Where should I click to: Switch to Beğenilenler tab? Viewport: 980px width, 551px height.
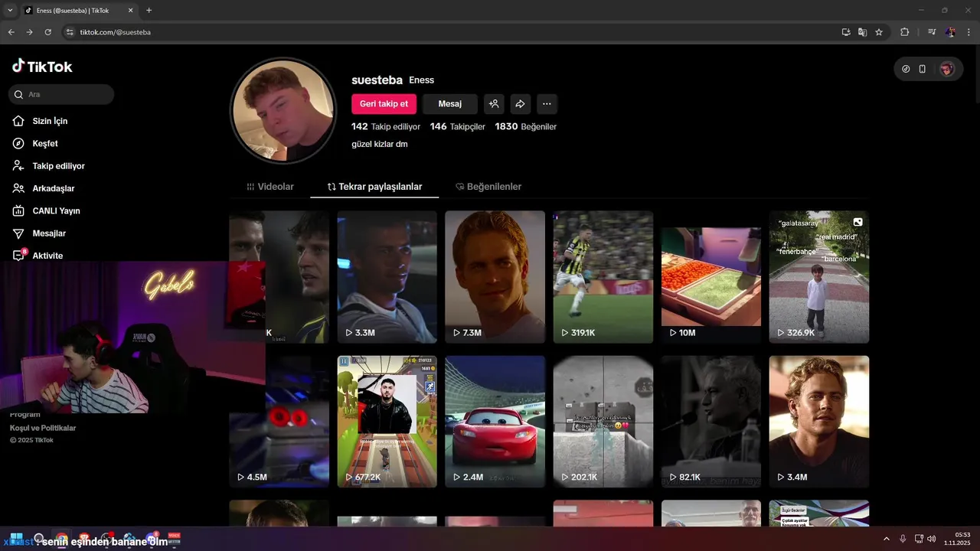click(488, 187)
